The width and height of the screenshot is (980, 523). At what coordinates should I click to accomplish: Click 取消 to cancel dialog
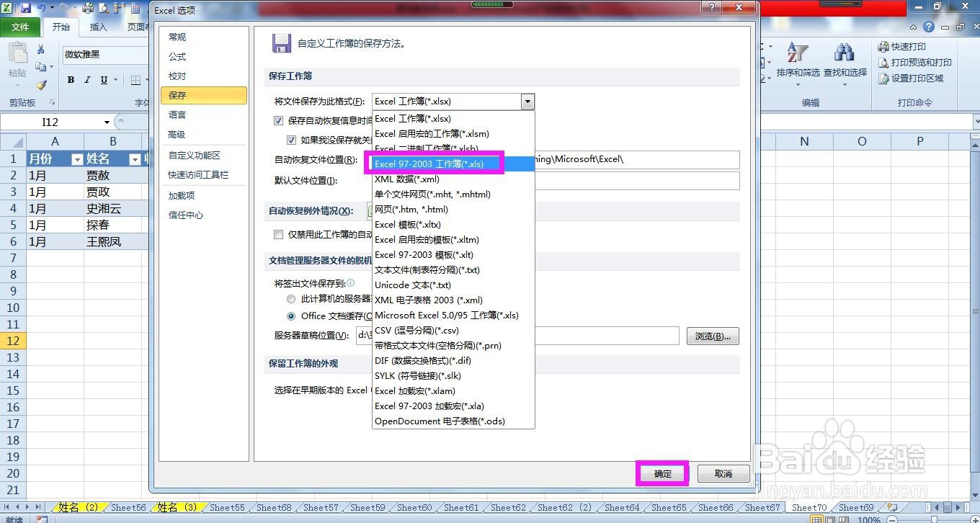(723, 473)
